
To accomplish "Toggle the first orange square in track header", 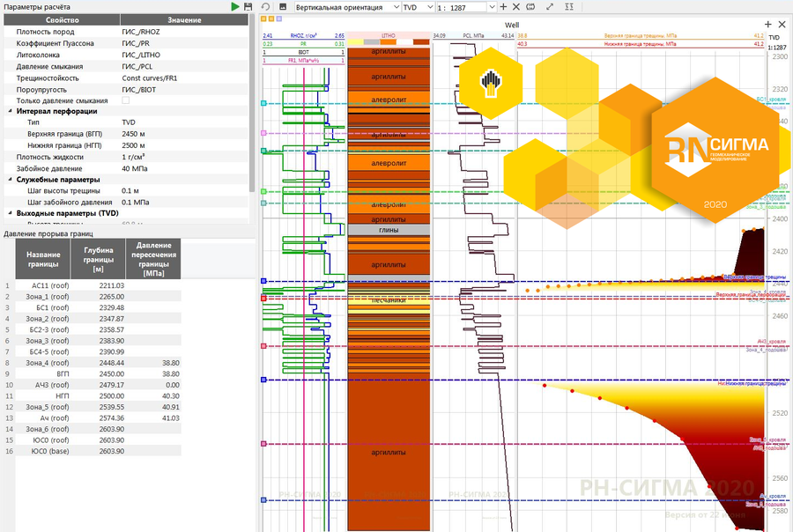I will pyautogui.click(x=265, y=18).
